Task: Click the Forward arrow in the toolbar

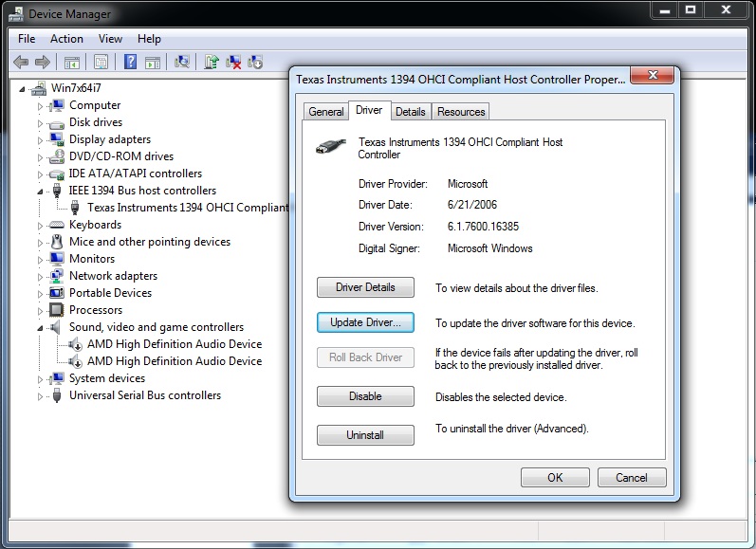Action: coord(43,62)
